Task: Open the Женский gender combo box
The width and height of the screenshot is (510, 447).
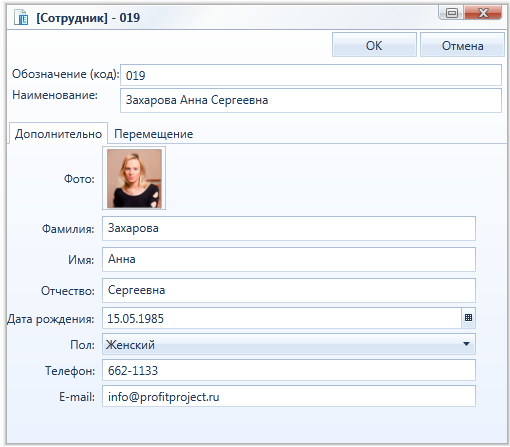Action: tap(289, 344)
